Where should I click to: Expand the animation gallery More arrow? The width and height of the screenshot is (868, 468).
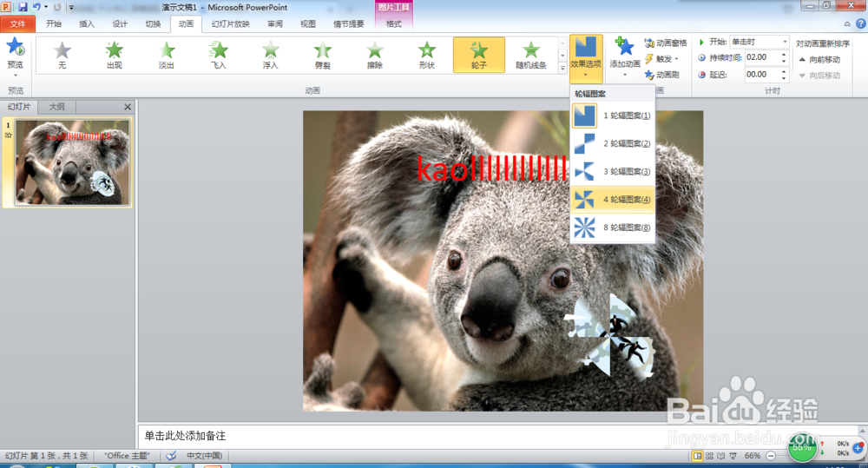pos(562,68)
